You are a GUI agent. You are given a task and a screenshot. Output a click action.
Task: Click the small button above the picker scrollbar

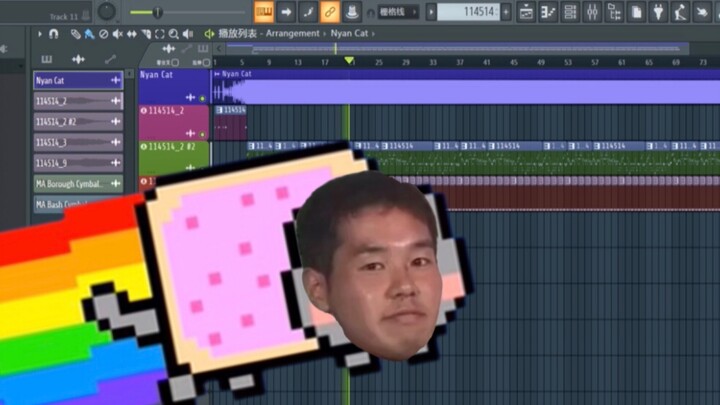[130, 74]
